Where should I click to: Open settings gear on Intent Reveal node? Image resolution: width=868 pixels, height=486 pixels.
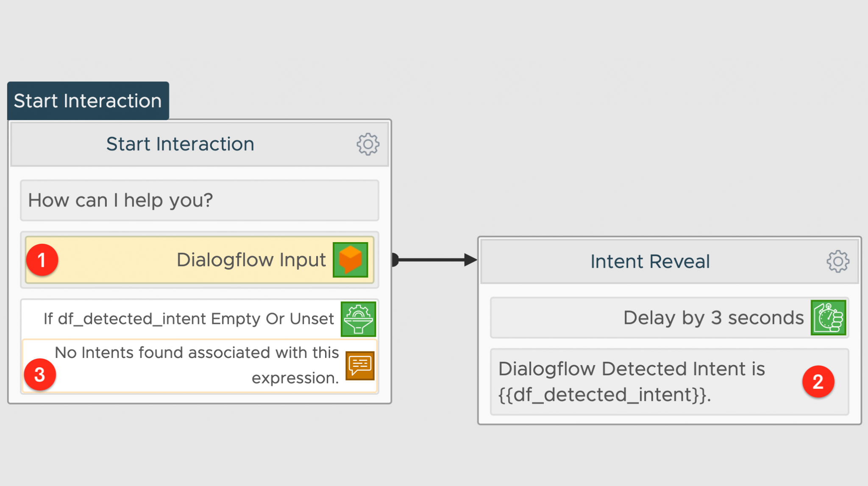pyautogui.click(x=837, y=262)
